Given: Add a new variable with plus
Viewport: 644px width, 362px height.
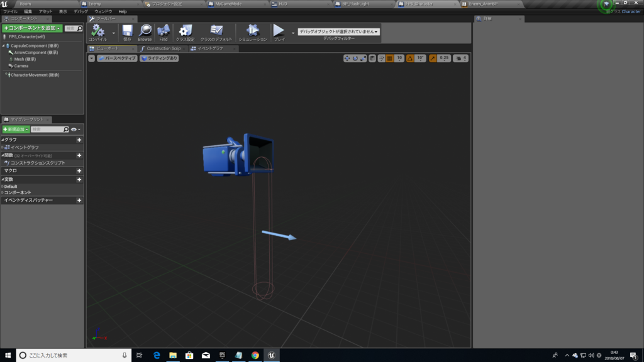Looking at the screenshot, I should point(79,179).
